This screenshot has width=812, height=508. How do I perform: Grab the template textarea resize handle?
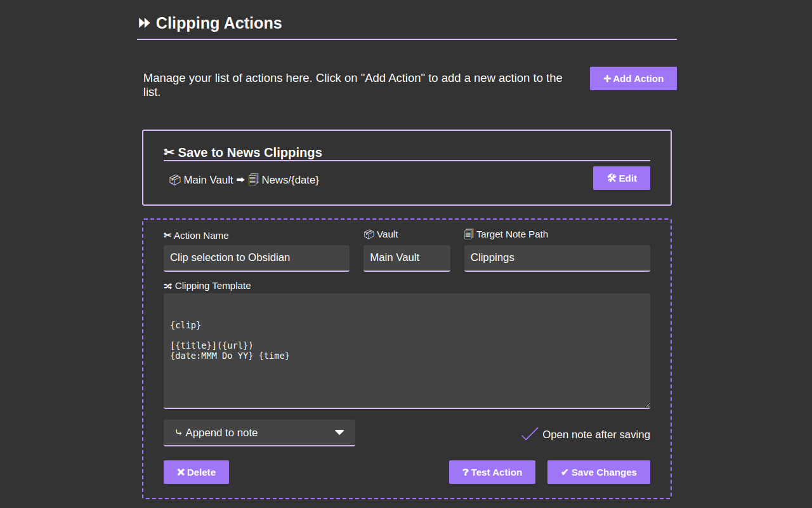646,404
